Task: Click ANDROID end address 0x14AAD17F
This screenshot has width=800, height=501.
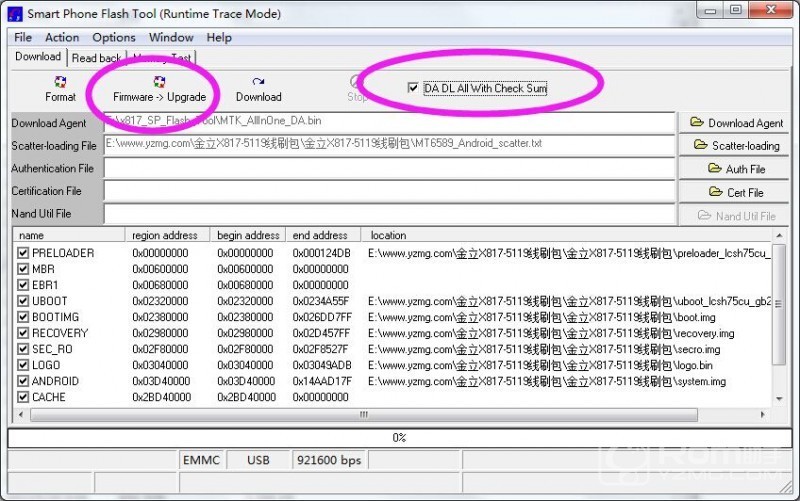Action: 321,381
